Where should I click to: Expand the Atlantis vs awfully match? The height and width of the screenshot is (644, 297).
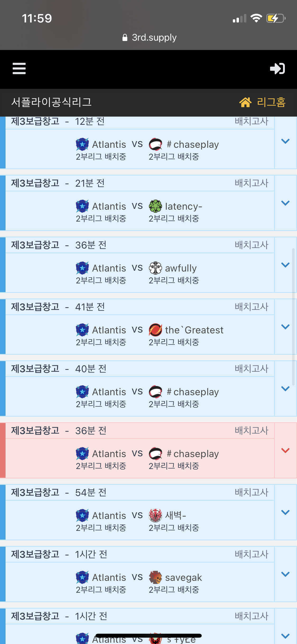[x=285, y=265]
